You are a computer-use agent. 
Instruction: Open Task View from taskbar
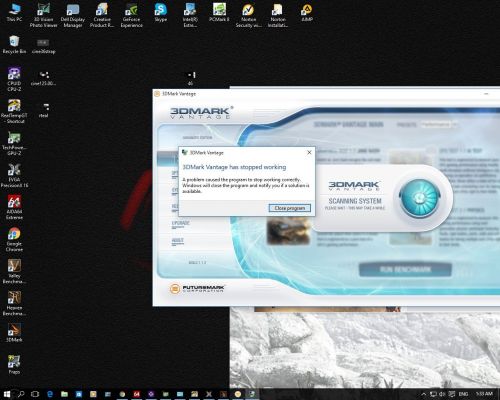[35, 394]
